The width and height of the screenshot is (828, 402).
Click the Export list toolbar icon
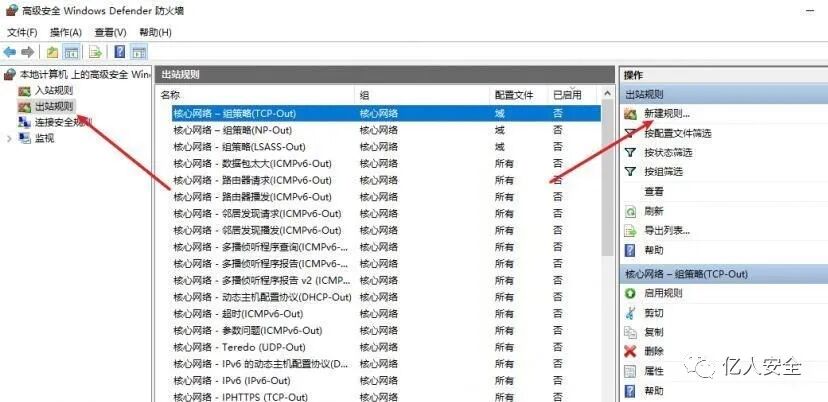coord(95,52)
